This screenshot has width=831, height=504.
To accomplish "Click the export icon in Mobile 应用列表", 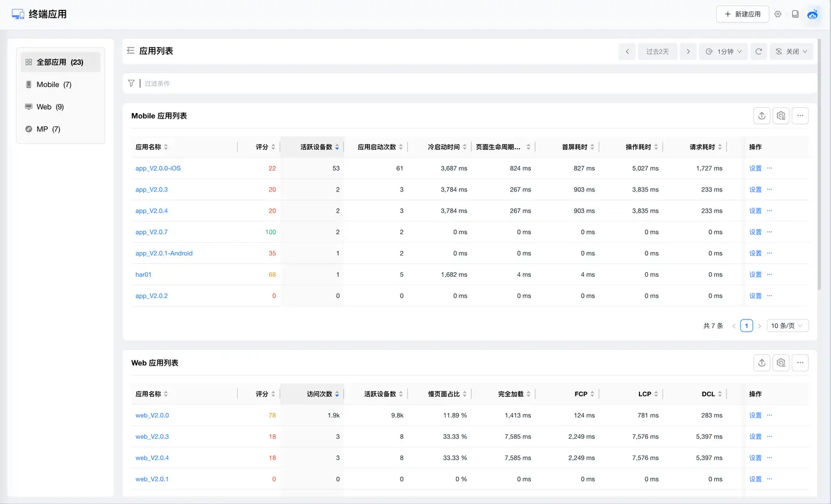I will tap(762, 116).
